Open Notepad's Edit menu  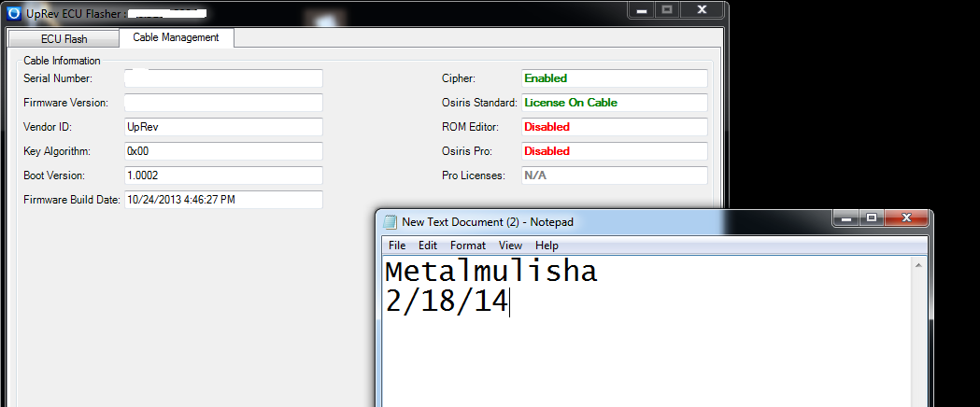click(x=428, y=246)
